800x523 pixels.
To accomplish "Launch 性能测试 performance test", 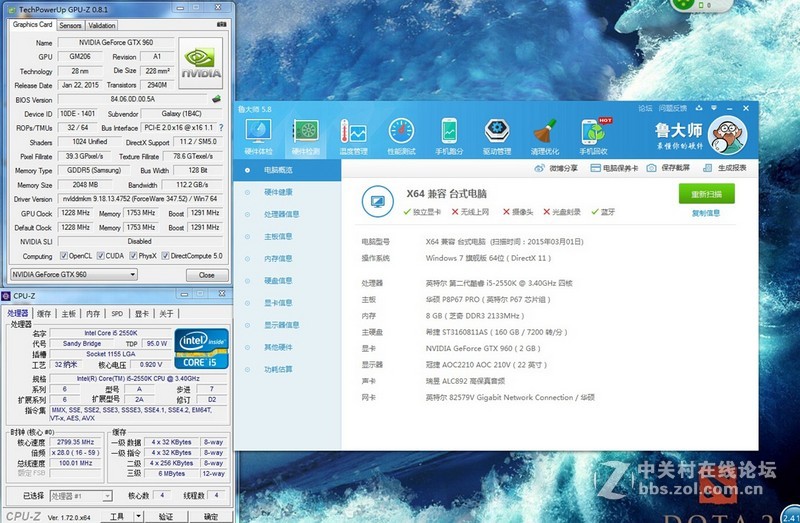I will pos(402,136).
